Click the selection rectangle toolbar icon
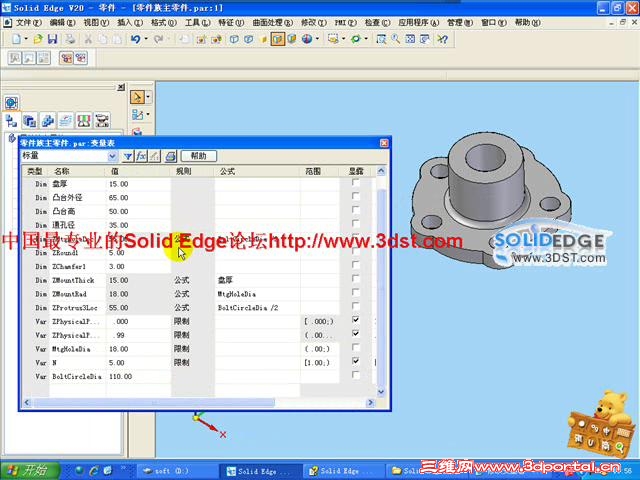The height and width of the screenshot is (480, 640). pyautogui.click(x=333, y=39)
